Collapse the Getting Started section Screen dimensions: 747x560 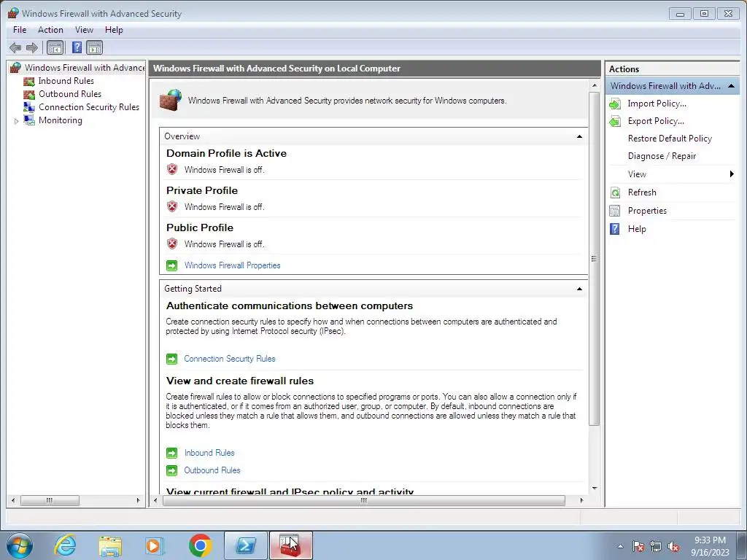click(x=579, y=289)
